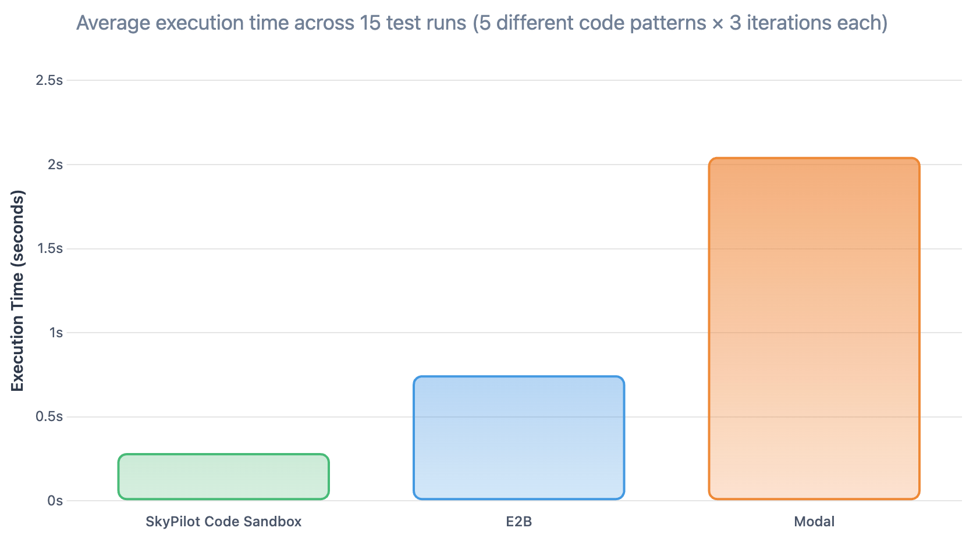Click the orange Modal bar
Viewport: 980px width, 542px height.
(x=814, y=329)
